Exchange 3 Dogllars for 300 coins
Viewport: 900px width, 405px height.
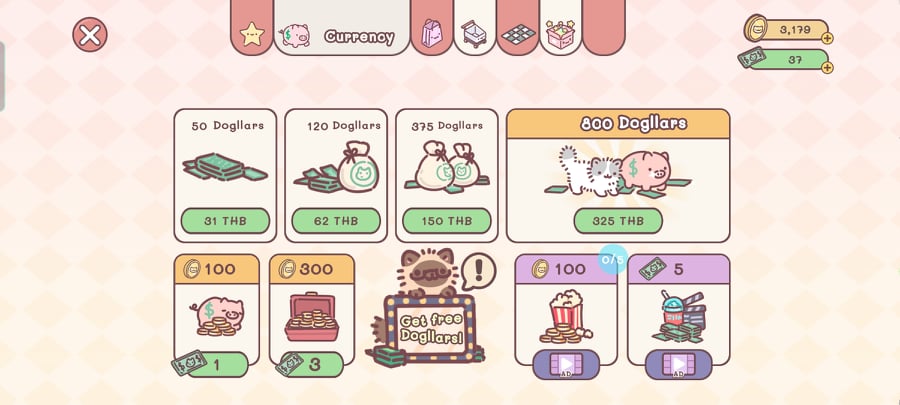click(x=313, y=365)
